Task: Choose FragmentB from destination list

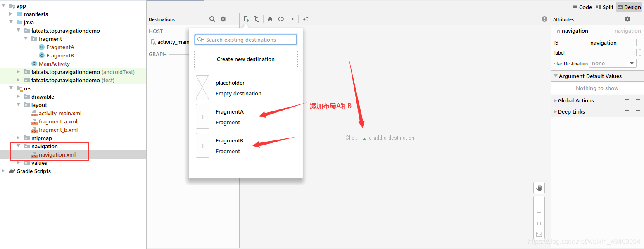Action: tap(246, 146)
